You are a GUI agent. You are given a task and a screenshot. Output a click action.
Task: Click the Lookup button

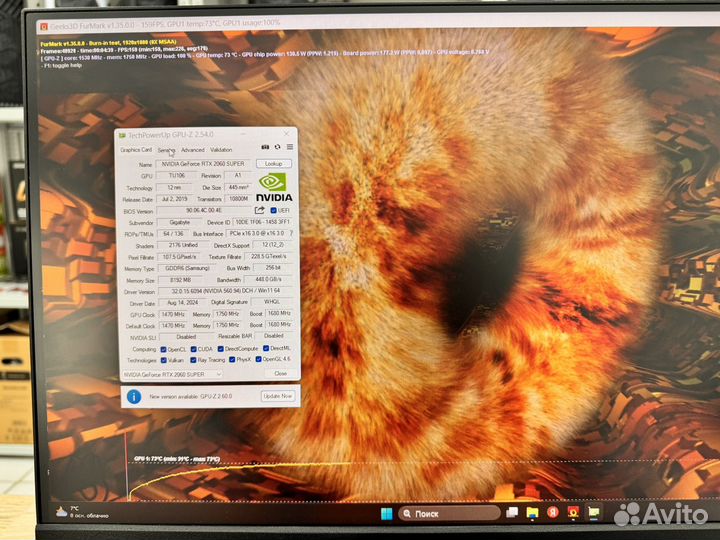point(274,163)
